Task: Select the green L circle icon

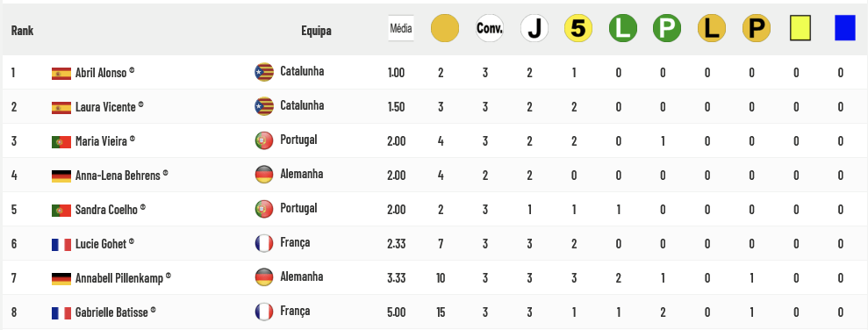Action: click(623, 28)
